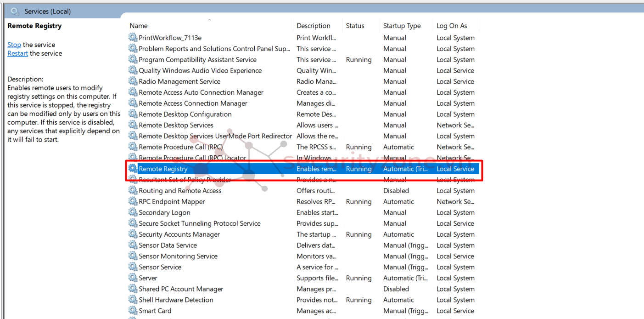Select Remote Access Auto Connection Manager name
The image size is (644, 319).
click(201, 92)
